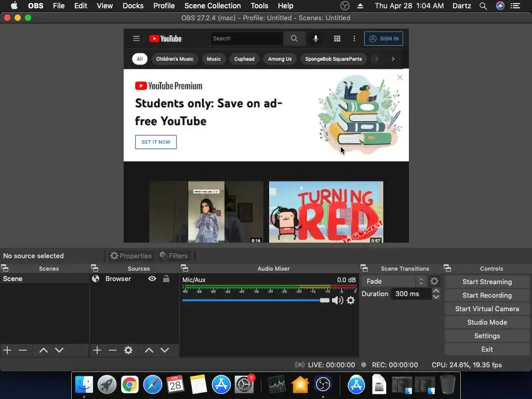Pop out the Scenes dock

coord(5,269)
